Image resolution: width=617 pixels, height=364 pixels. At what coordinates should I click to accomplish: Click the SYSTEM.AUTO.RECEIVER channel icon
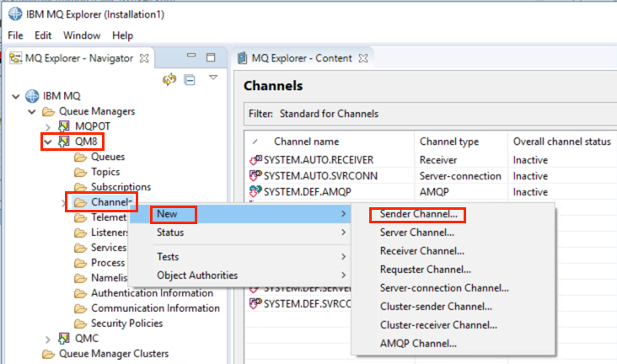coord(255,160)
